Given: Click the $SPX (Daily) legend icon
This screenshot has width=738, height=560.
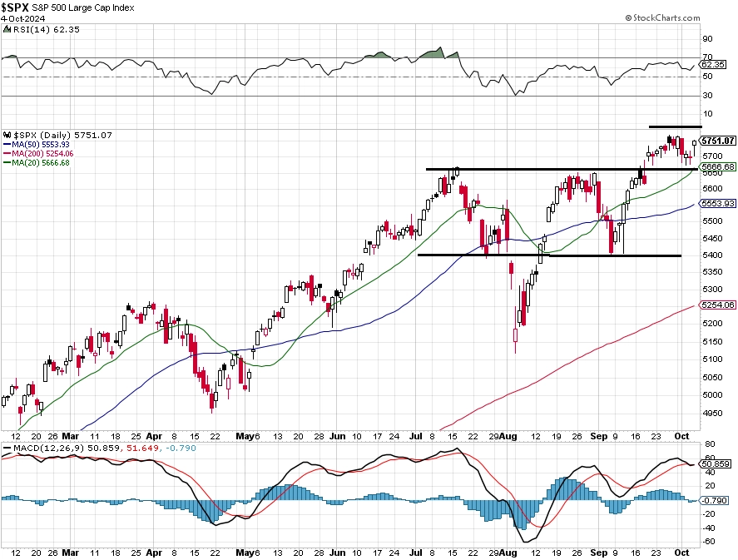Looking at the screenshot, I should coord(7,135).
